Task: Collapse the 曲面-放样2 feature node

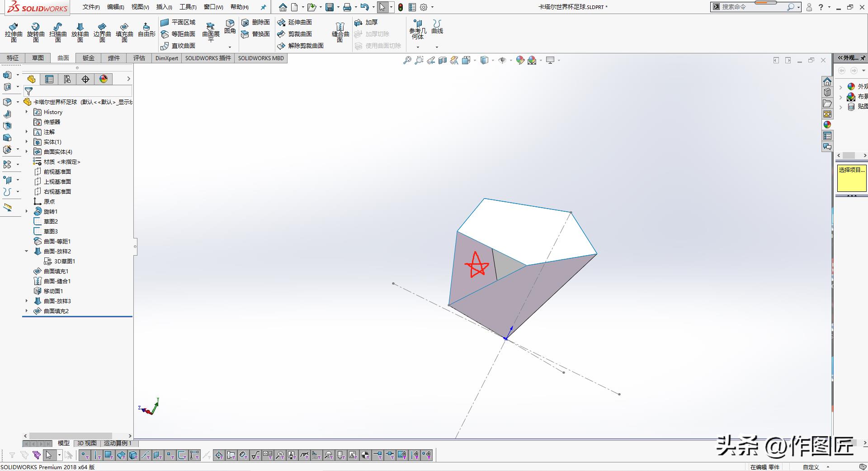Action: (x=27, y=251)
